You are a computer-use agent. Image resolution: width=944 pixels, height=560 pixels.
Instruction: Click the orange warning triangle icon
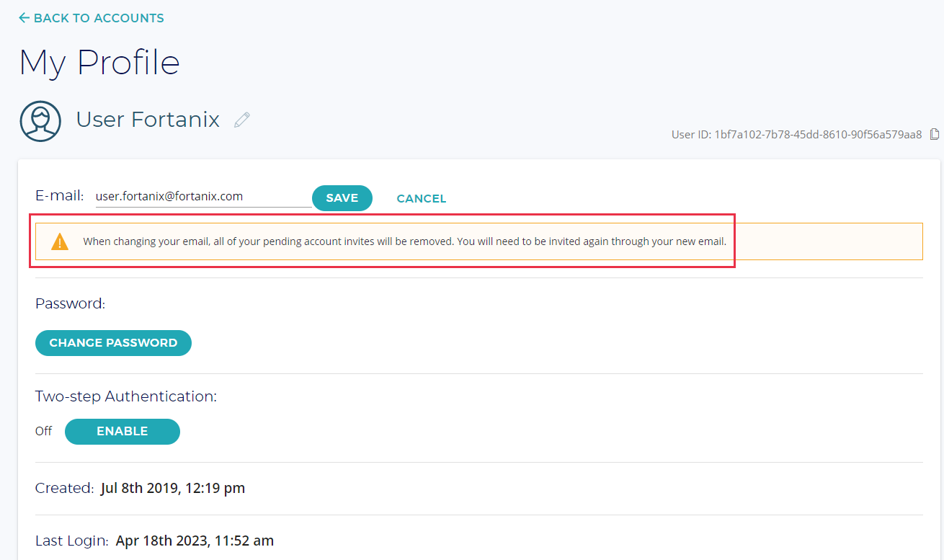point(60,241)
